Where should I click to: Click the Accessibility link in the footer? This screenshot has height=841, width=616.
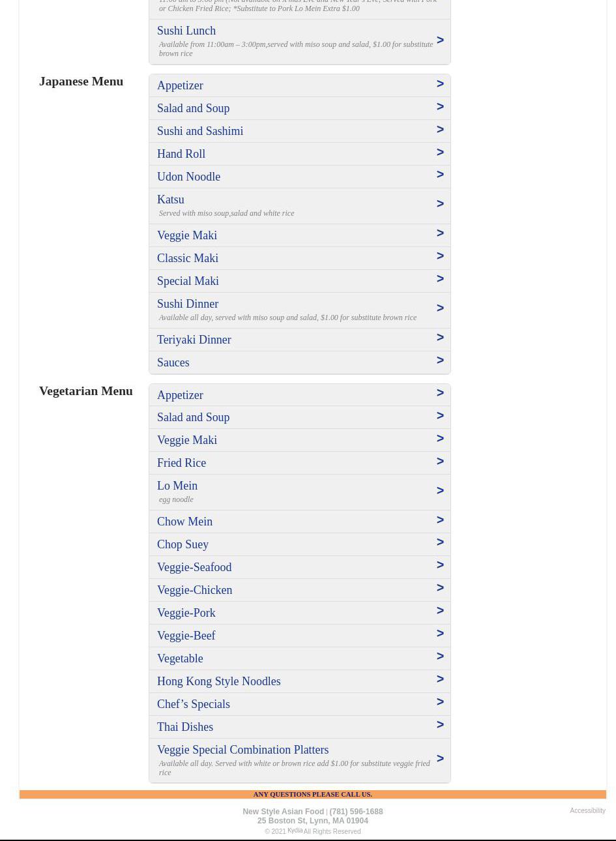pos(587,810)
